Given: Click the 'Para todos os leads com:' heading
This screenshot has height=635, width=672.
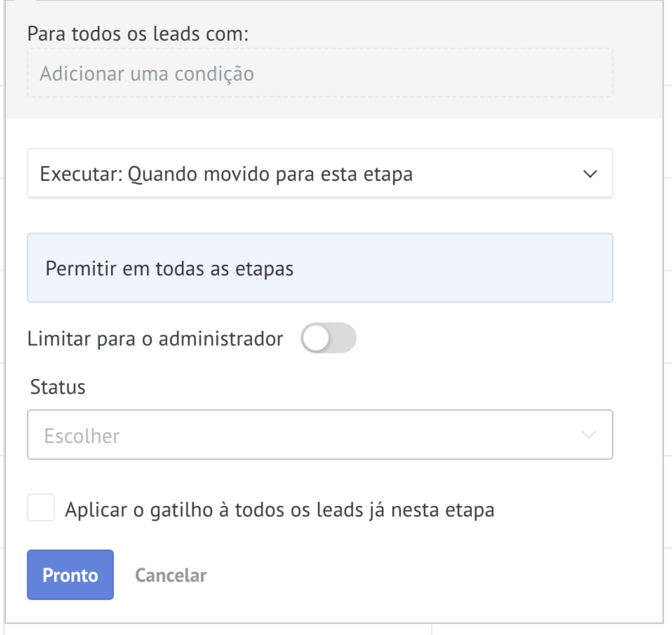Looking at the screenshot, I should click(x=138, y=34).
